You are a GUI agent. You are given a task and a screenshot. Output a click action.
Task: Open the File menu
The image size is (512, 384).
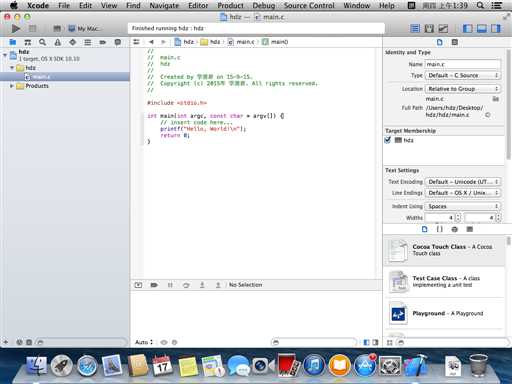64,5
